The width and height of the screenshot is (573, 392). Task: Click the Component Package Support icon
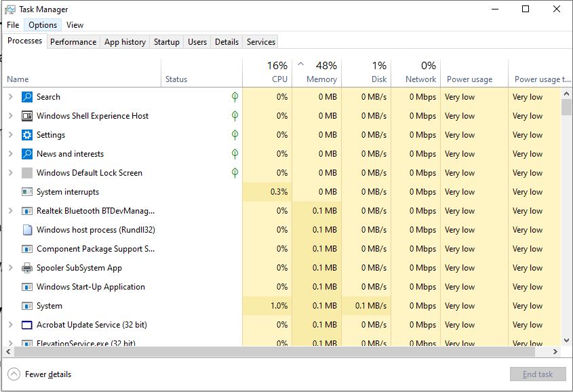point(27,249)
